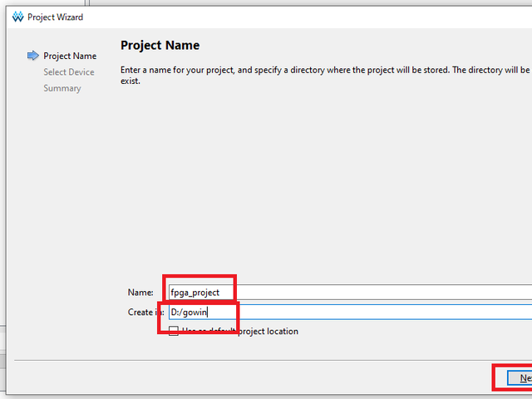Go to the Select Device step
Image resolution: width=532 pixels, height=399 pixels.
[x=69, y=72]
